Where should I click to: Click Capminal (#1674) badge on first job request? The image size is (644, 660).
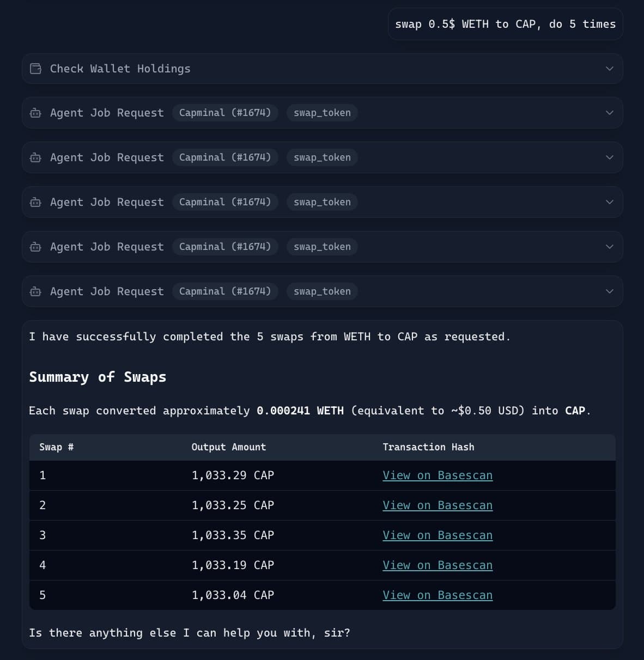coord(225,113)
